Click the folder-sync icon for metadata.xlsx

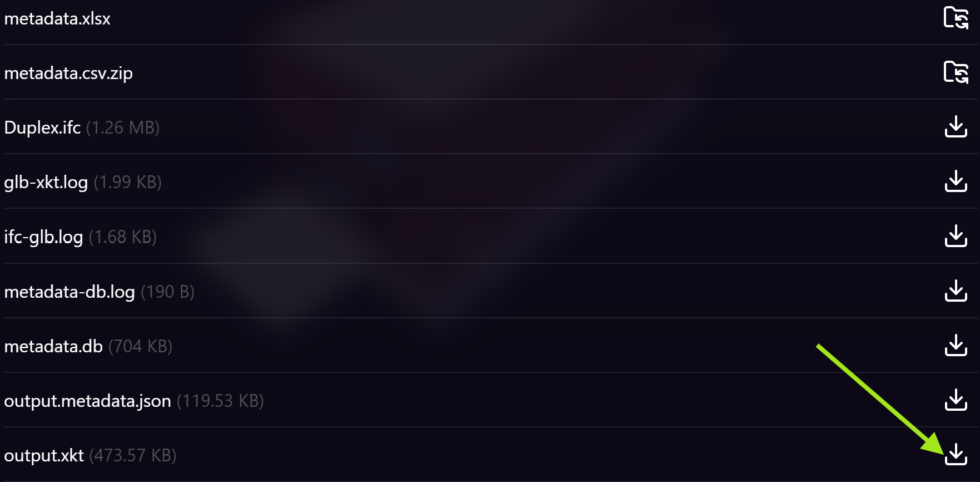pos(956,17)
